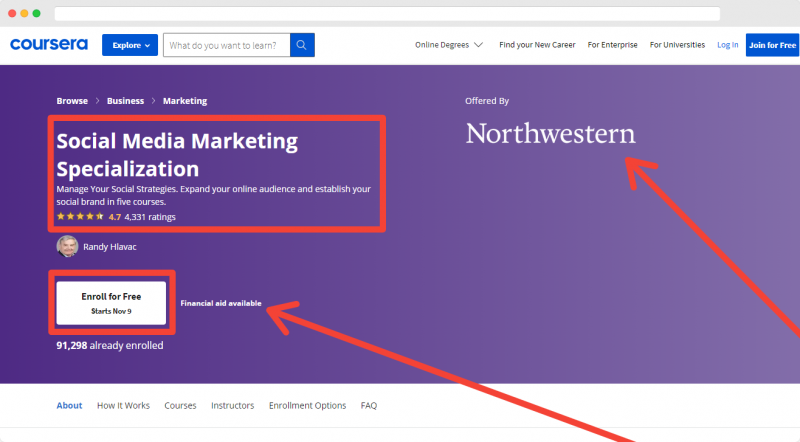Open Financial aid available link
Screen dimensions: 800x442
[221, 303]
